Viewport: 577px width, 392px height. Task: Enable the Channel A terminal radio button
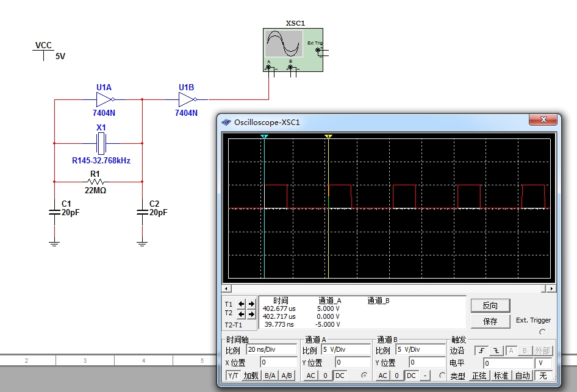point(365,376)
